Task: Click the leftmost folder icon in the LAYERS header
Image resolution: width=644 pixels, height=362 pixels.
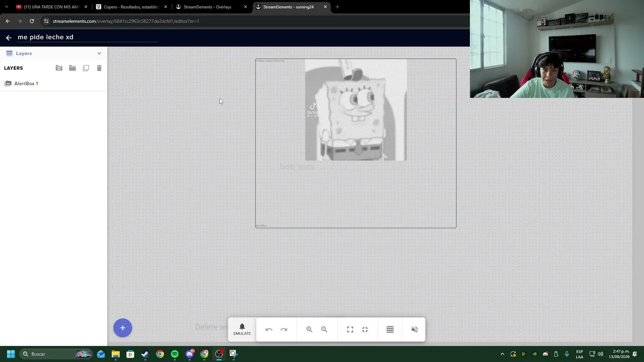Action: point(59,68)
